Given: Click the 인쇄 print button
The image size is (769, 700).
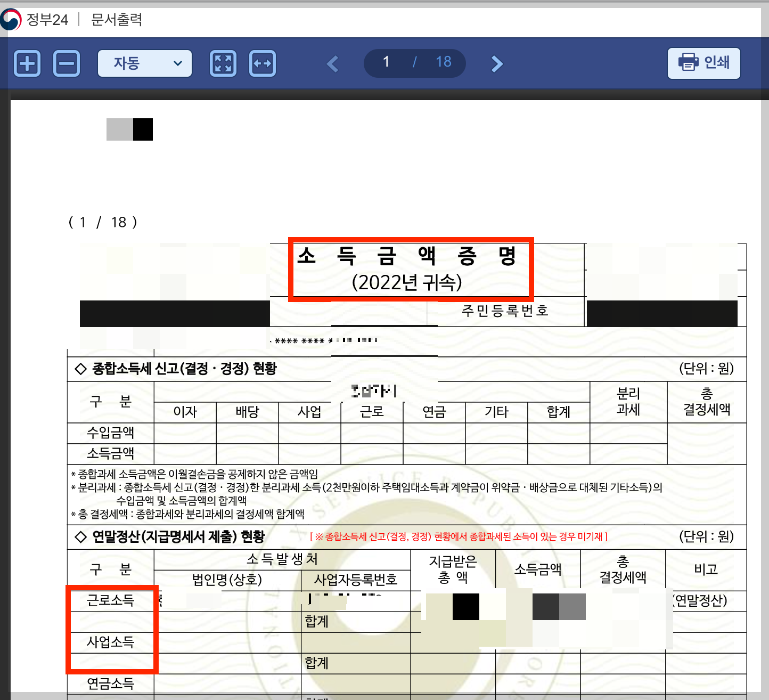Looking at the screenshot, I should tap(704, 63).
